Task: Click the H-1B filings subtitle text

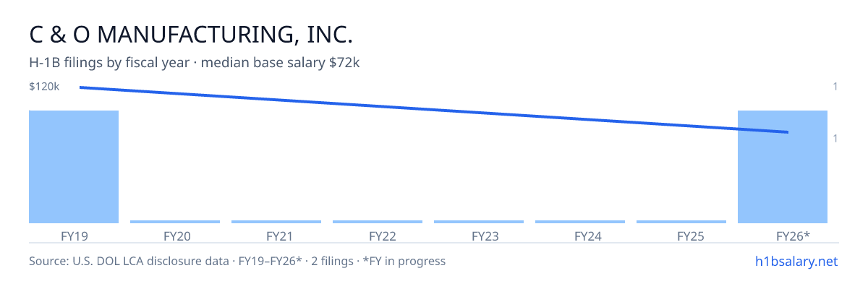Action: click(x=195, y=63)
